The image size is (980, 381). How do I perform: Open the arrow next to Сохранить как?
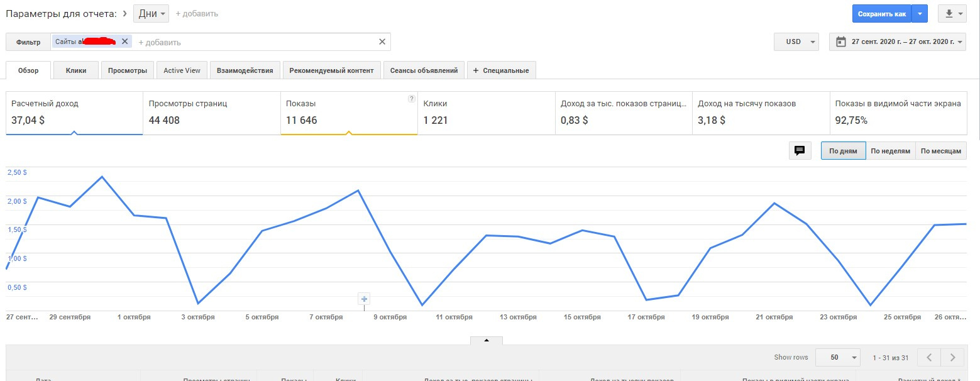point(920,13)
